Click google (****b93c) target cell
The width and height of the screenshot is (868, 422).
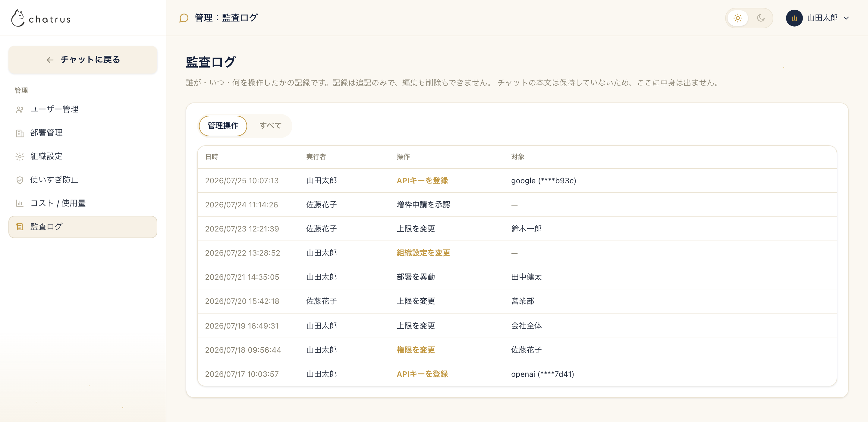point(543,181)
